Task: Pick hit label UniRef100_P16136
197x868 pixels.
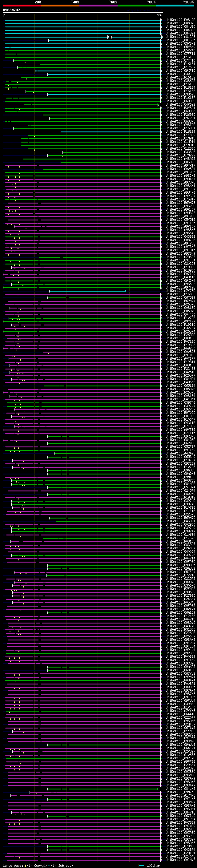Action: (x=180, y=84)
